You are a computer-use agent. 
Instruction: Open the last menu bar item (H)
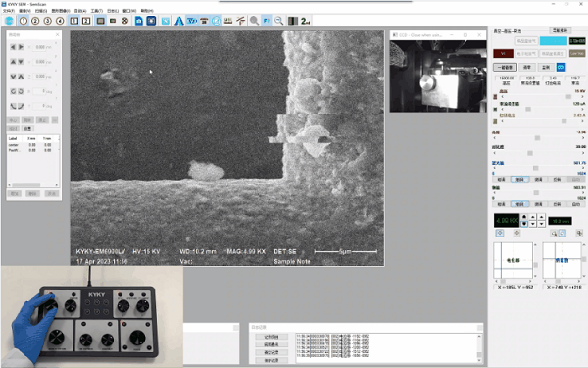pos(147,11)
